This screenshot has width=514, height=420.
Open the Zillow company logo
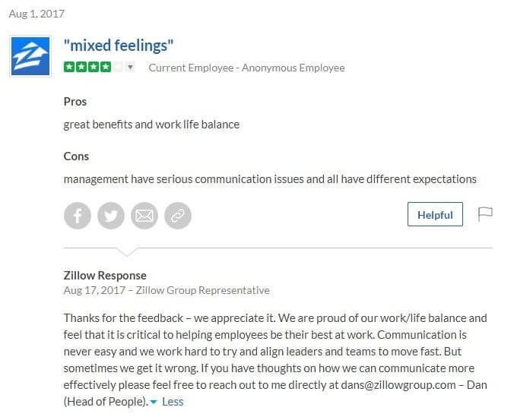tap(30, 56)
